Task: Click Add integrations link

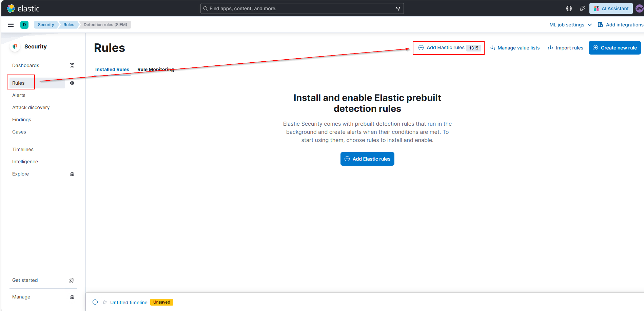Action: click(621, 25)
